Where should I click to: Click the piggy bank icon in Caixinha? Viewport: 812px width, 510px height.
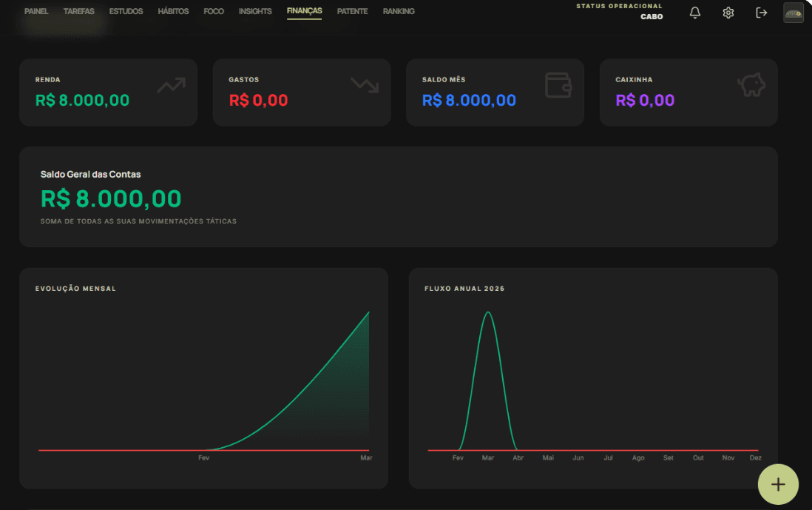pyautogui.click(x=751, y=85)
